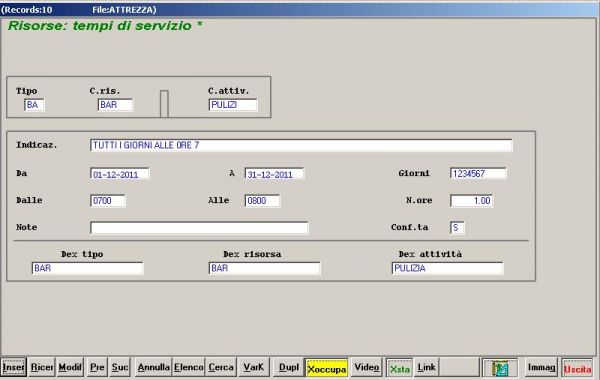
Task: Select the A date field 31-12-2011
Action: coord(274,174)
